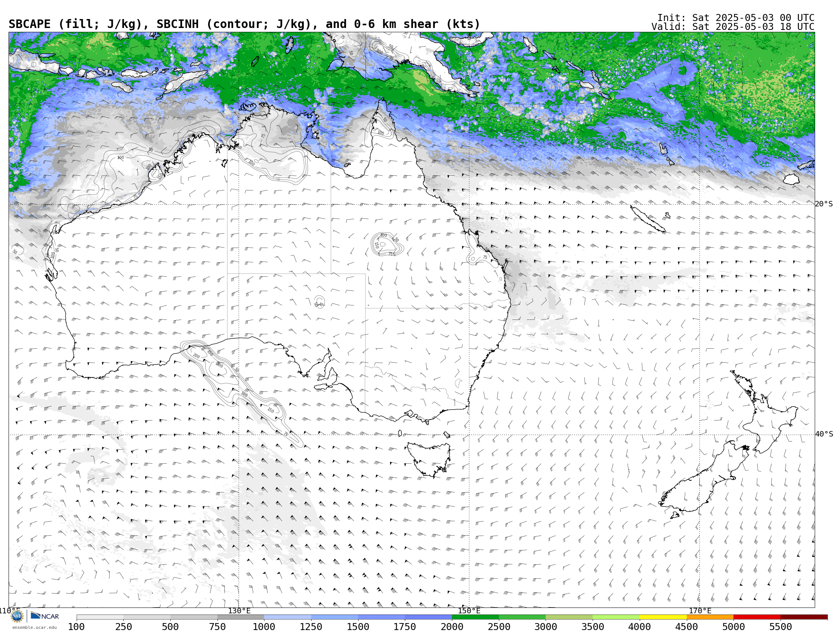Click the colorbar value 5000
Image resolution: width=840 pixels, height=632 pixels.
733,627
